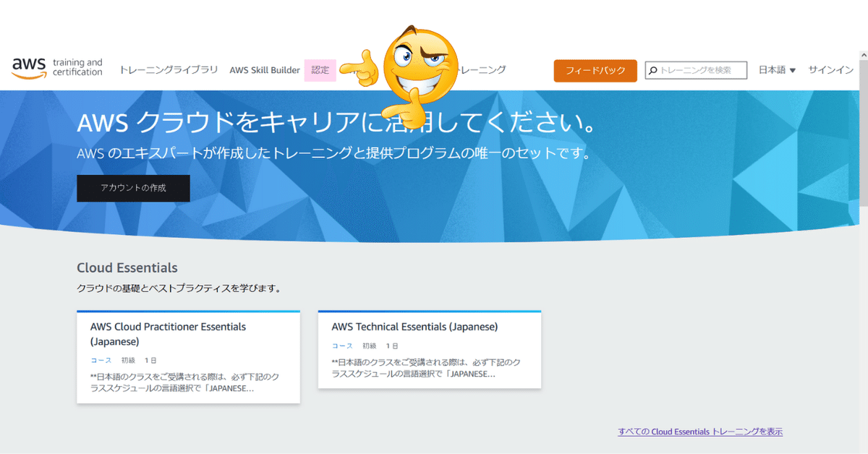The height and width of the screenshot is (454, 868).
Task: Open AWS Technical Essentials (Japanese) card
Action: (430, 349)
